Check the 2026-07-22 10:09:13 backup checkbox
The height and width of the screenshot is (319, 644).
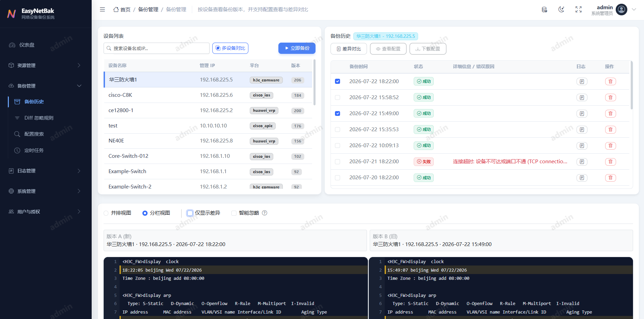338,146
